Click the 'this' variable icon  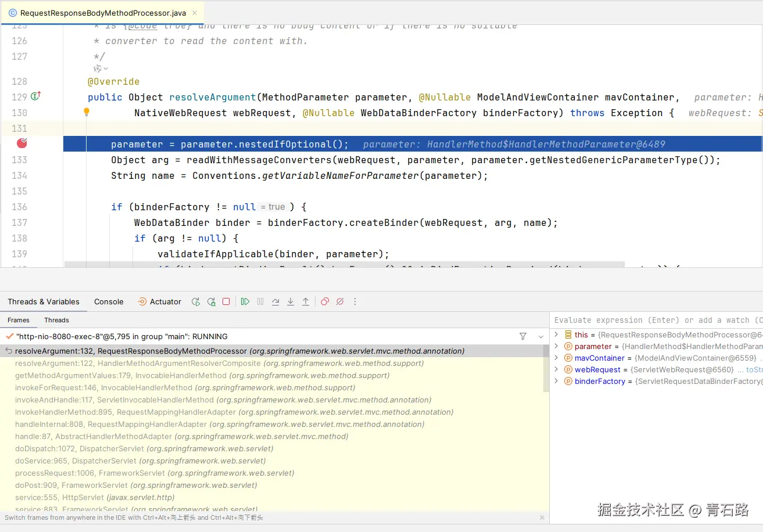[x=568, y=335]
